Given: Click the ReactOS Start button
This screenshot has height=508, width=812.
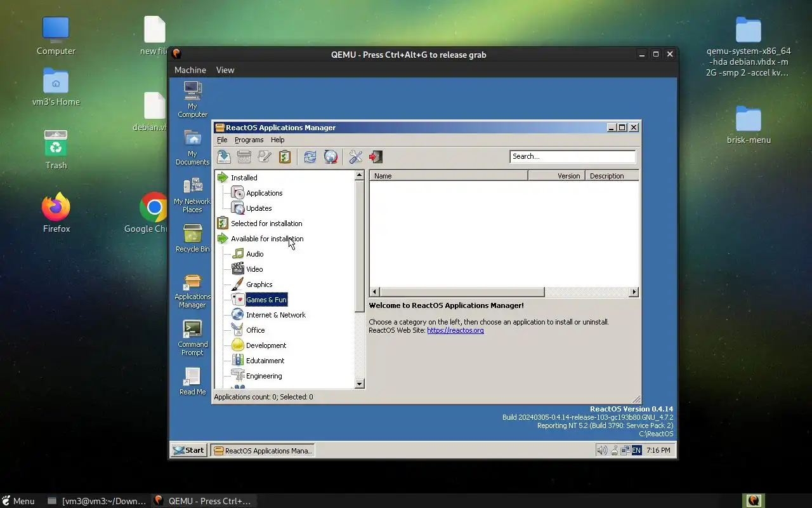Looking at the screenshot, I should tap(188, 450).
